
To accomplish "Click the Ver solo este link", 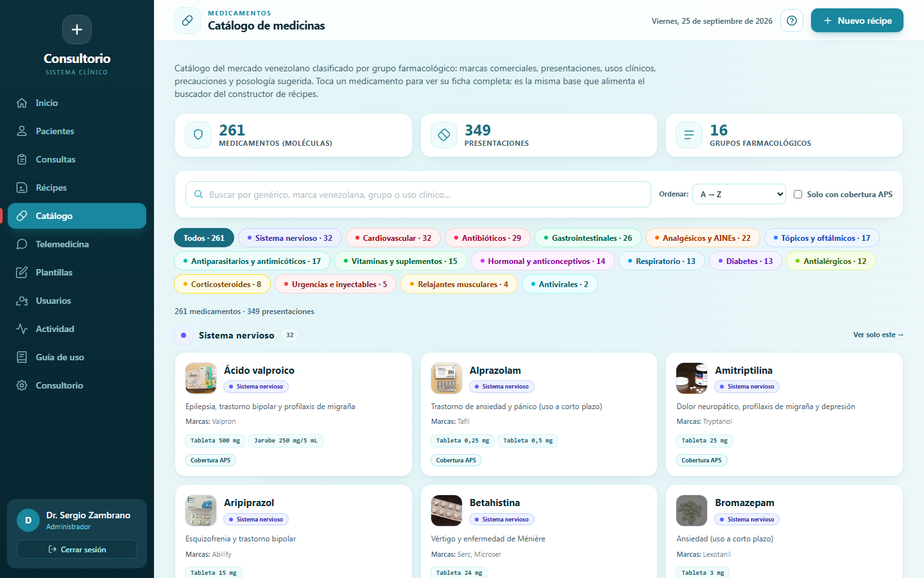I will [878, 335].
